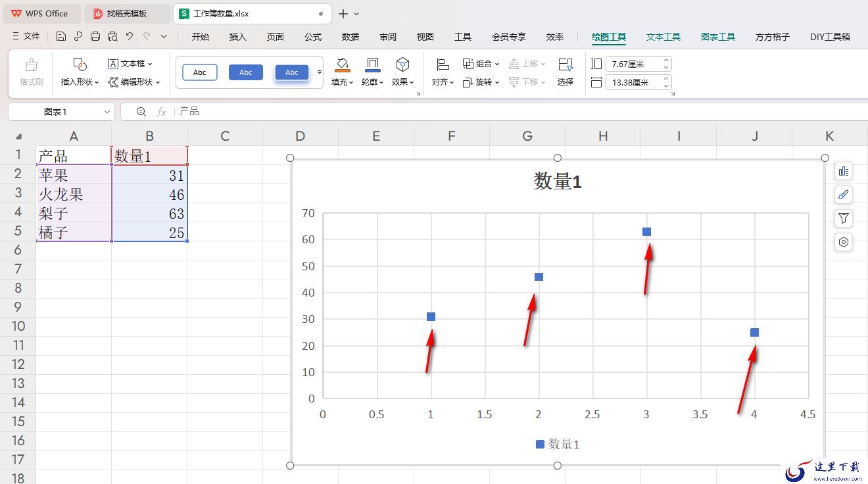Image resolution: width=868 pixels, height=484 pixels.
Task: Open the 审阅 ribbon tab
Action: [388, 37]
